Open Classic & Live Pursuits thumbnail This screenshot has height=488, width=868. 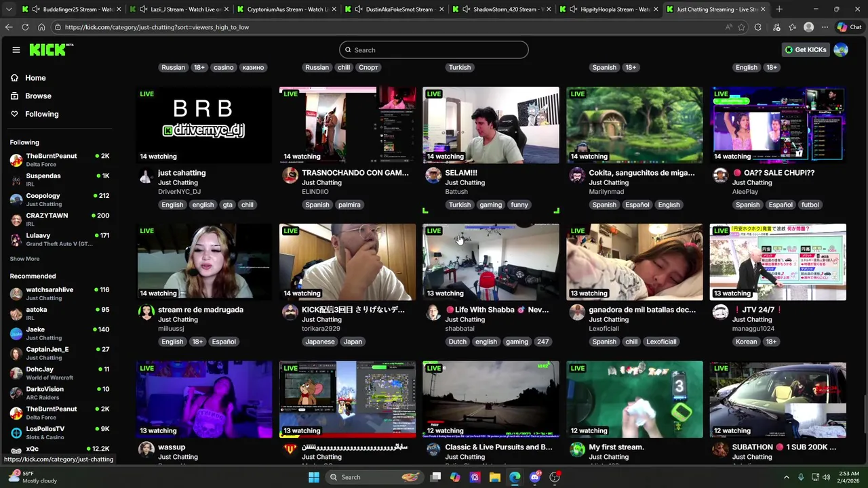pyautogui.click(x=491, y=399)
